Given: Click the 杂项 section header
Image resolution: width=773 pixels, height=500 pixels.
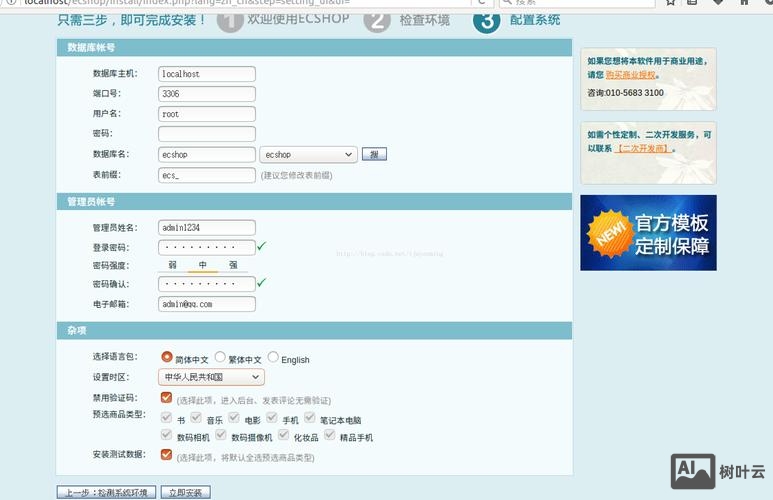Looking at the screenshot, I should point(314,330).
